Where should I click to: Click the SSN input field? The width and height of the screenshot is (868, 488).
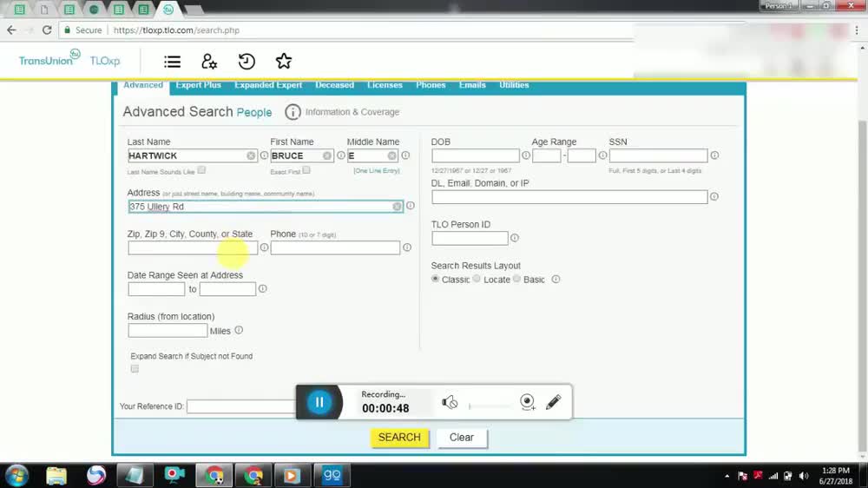tap(658, 155)
